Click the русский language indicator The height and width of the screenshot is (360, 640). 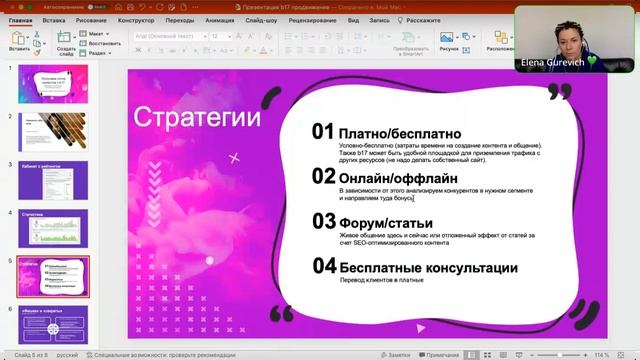pos(67,355)
